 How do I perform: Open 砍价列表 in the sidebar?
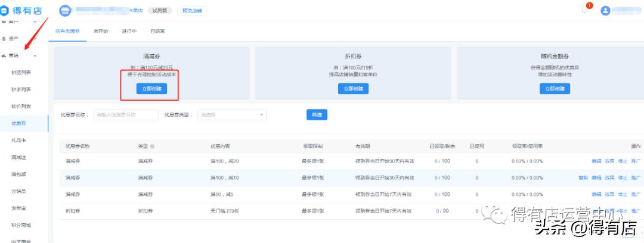tap(21, 106)
